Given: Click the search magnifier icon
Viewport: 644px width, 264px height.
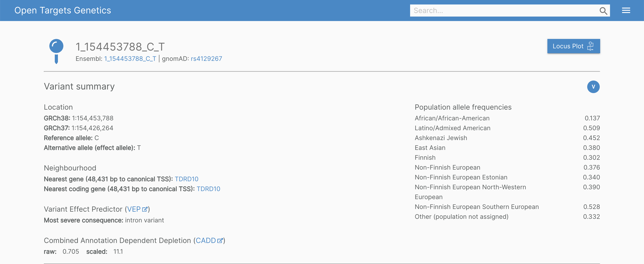Looking at the screenshot, I should coord(604,11).
